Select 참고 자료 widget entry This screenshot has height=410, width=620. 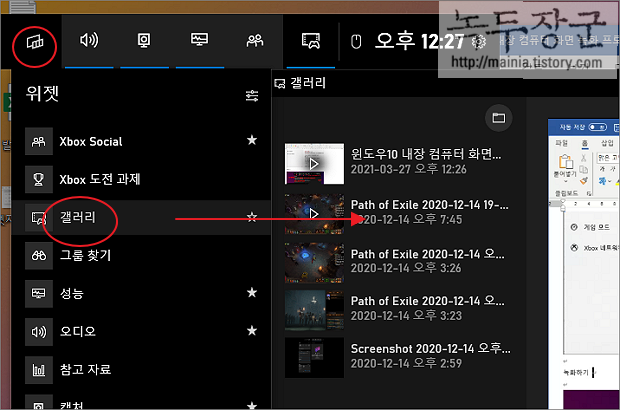(x=142, y=369)
